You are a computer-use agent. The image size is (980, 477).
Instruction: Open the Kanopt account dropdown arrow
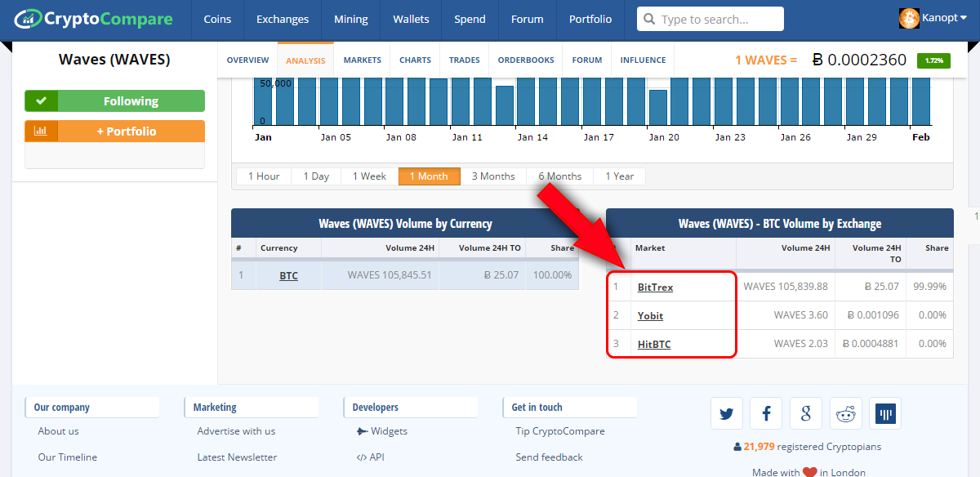(963, 19)
